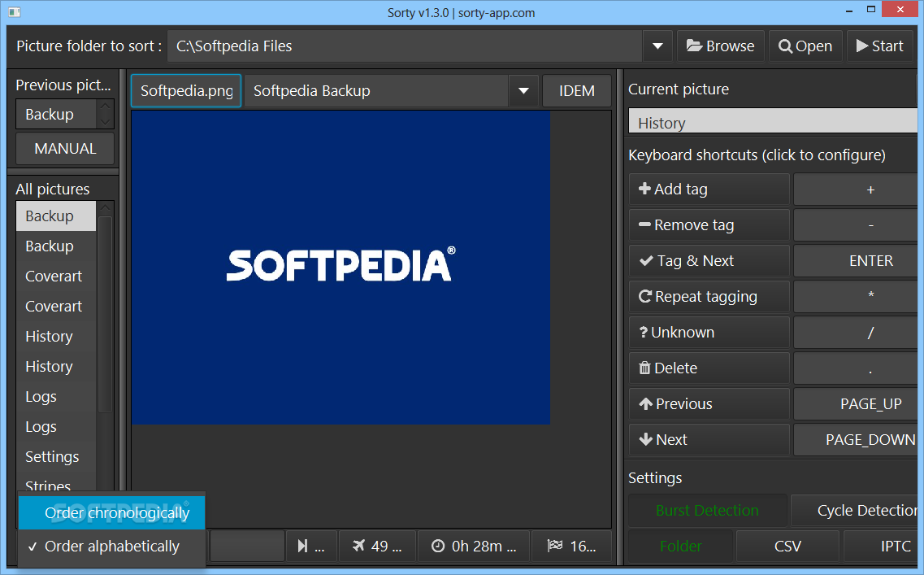The height and width of the screenshot is (575, 924).
Task: Click the IDEM button
Action: [x=576, y=91]
